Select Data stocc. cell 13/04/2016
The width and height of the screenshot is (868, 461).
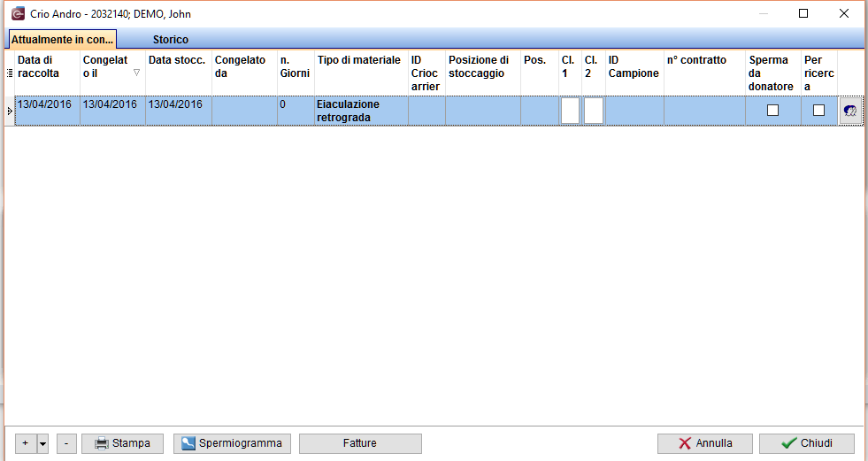click(x=178, y=111)
